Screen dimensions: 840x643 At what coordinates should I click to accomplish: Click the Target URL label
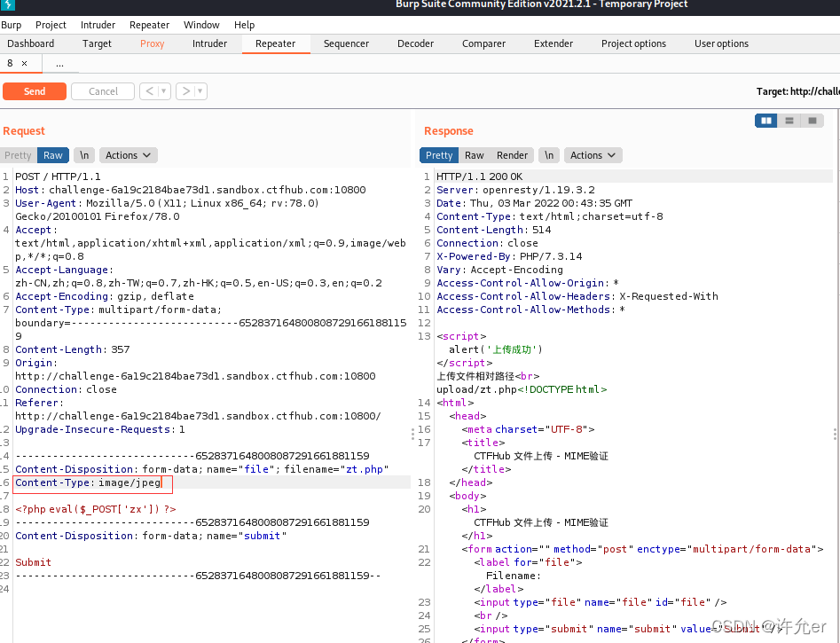797,91
